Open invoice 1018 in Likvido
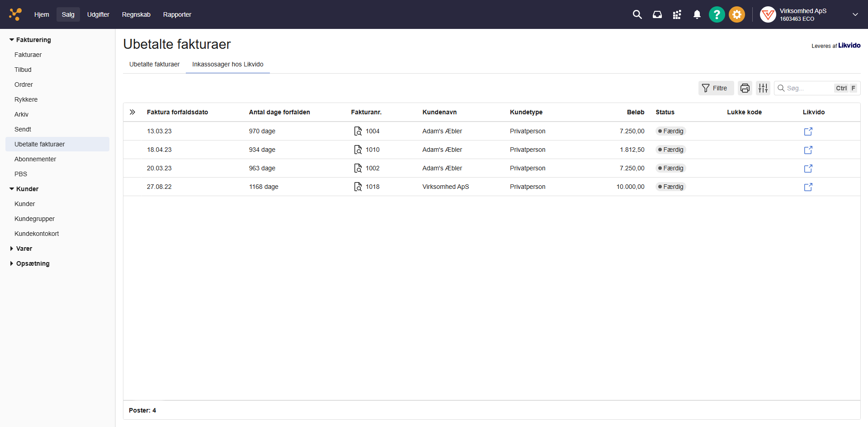This screenshot has height=427, width=868. pyautogui.click(x=808, y=187)
